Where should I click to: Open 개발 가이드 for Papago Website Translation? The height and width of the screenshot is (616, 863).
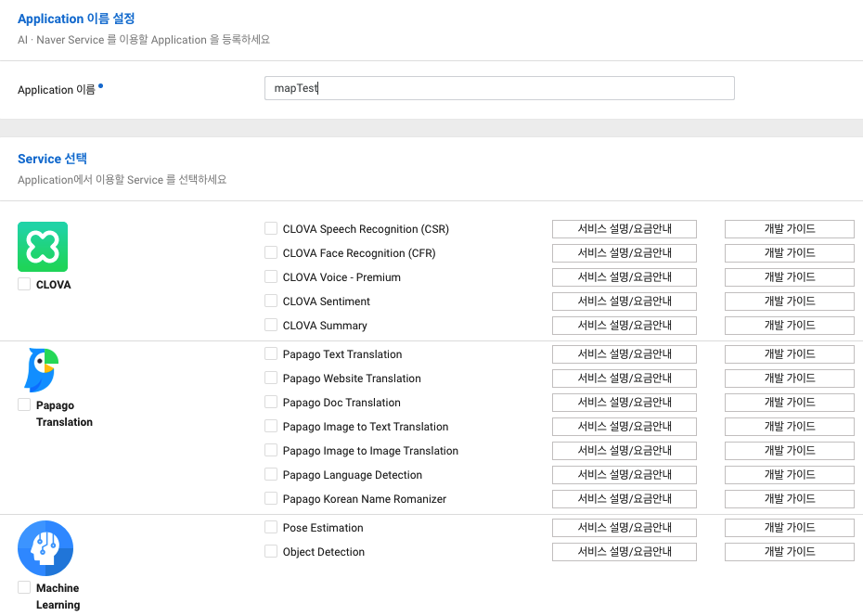[790, 379]
